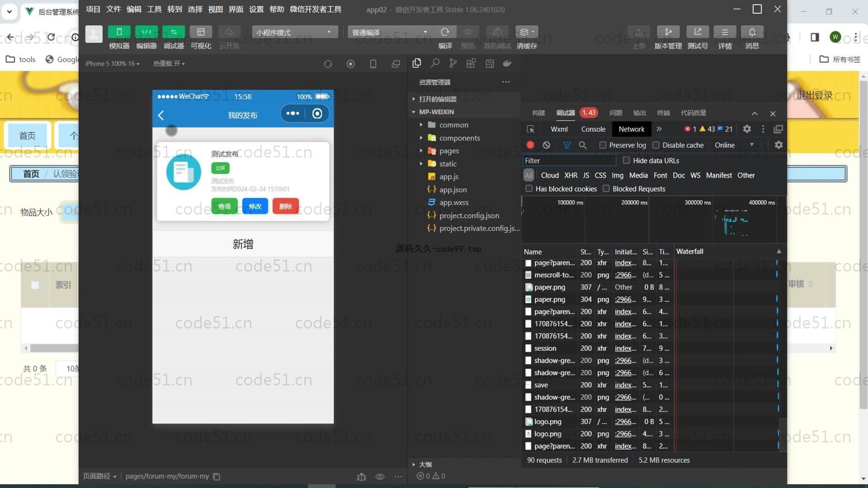Open 消息 notifications bell

[752, 32]
